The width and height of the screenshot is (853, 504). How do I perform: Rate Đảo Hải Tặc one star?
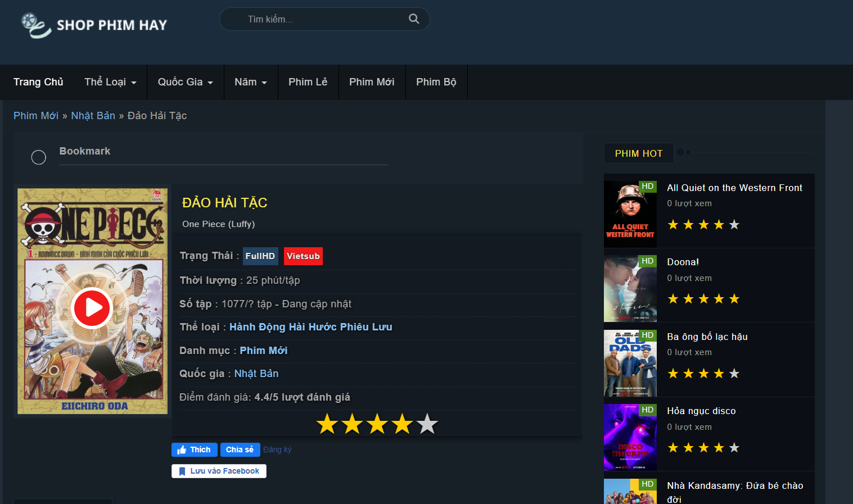[327, 424]
